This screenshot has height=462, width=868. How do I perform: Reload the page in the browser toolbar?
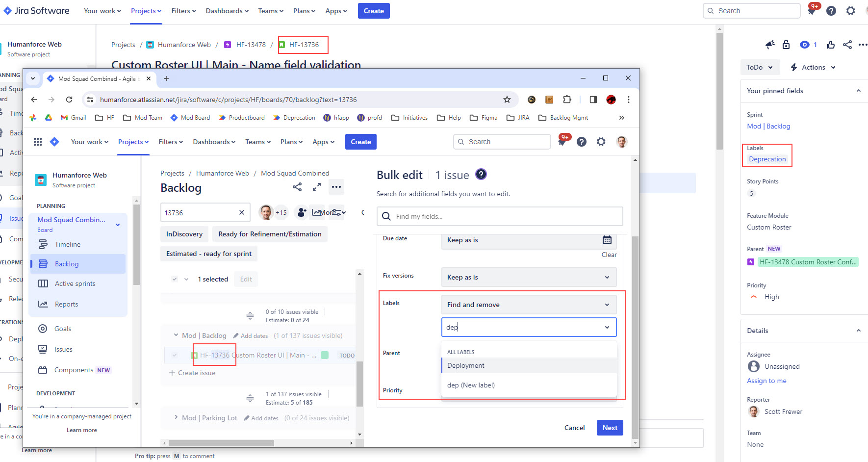coord(69,100)
